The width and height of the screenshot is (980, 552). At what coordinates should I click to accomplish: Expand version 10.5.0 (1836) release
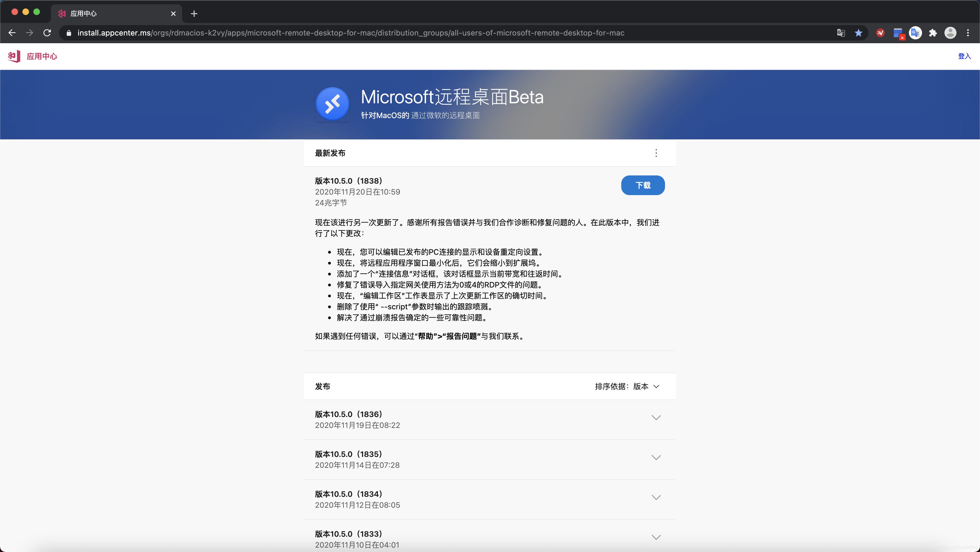[656, 418]
